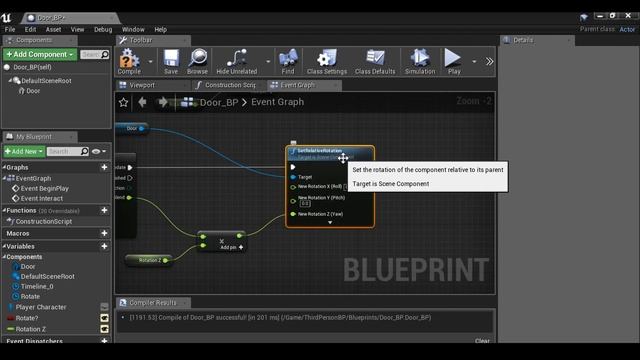Expand SetRelativeRotation node advanced pins
This screenshot has width=640, height=360.
coord(330,222)
